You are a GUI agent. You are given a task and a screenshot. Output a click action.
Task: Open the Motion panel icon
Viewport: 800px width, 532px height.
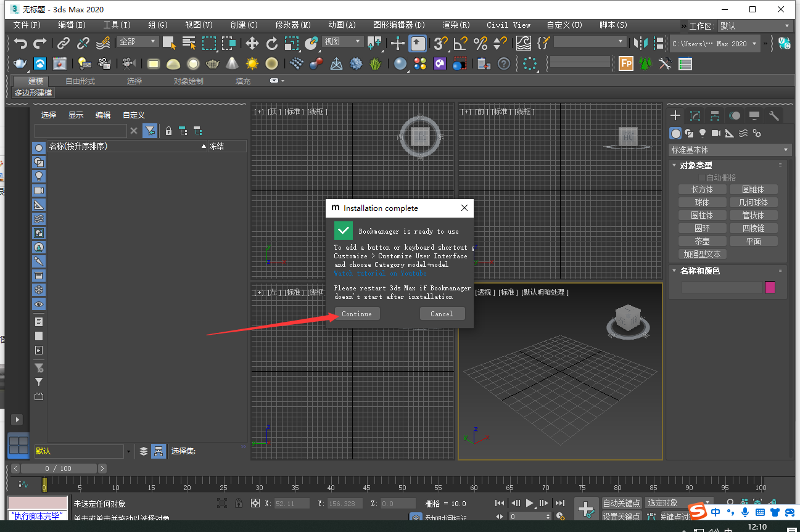[735, 116]
